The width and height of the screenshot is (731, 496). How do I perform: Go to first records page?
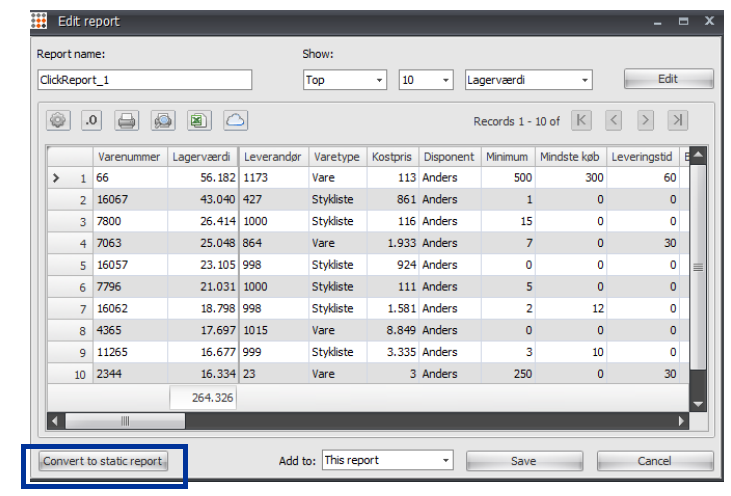click(x=581, y=121)
